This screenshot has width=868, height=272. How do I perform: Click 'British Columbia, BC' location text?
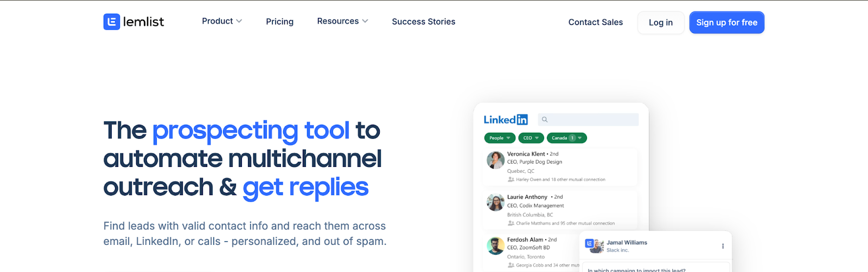[530, 215]
